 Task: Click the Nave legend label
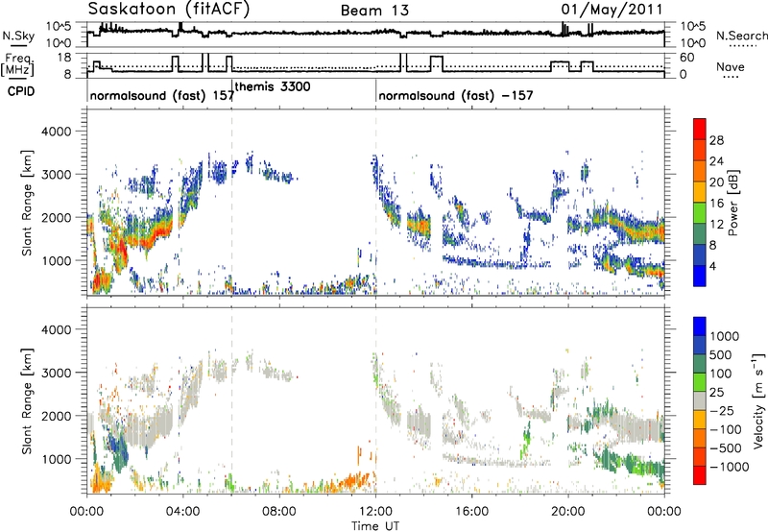coord(731,66)
